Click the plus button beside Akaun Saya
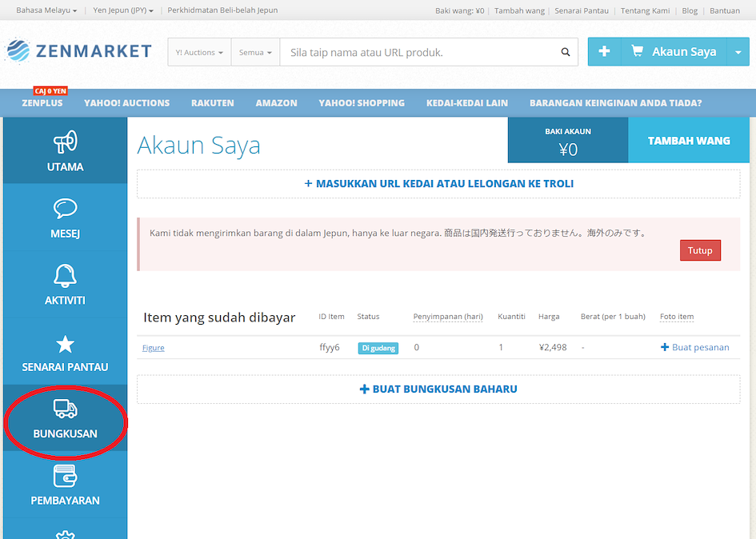Image resolution: width=756 pixels, height=539 pixels. click(604, 52)
